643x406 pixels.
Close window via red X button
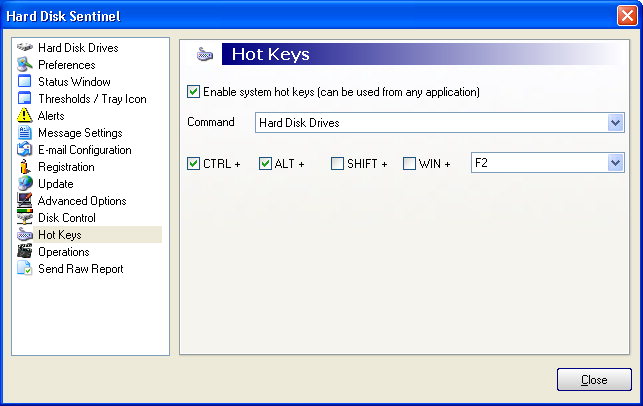[627, 16]
